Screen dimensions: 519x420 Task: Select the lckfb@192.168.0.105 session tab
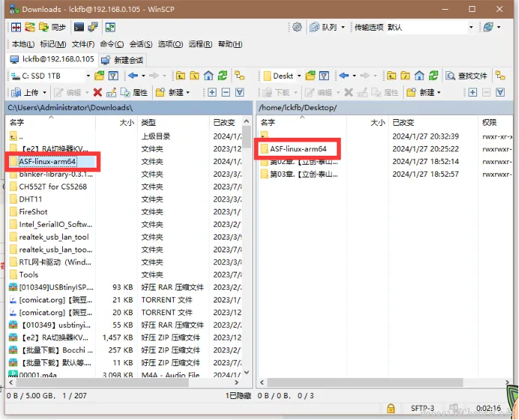pos(52,60)
